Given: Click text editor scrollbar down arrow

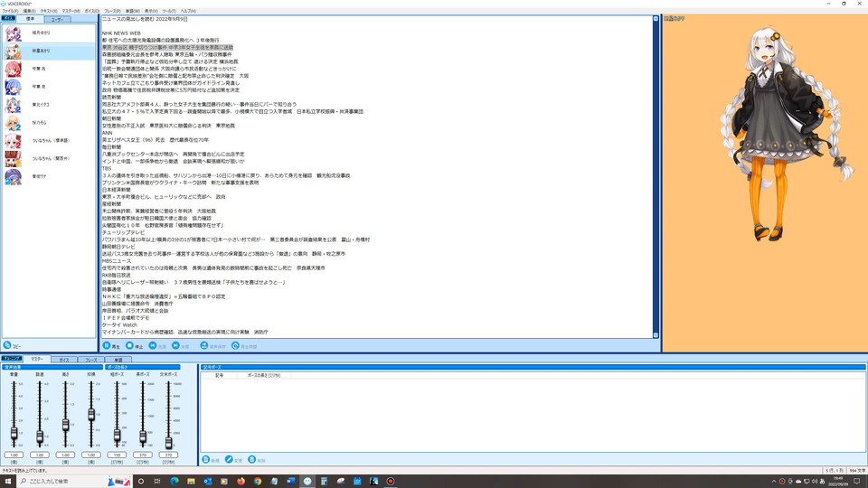Looking at the screenshot, I should click(656, 335).
